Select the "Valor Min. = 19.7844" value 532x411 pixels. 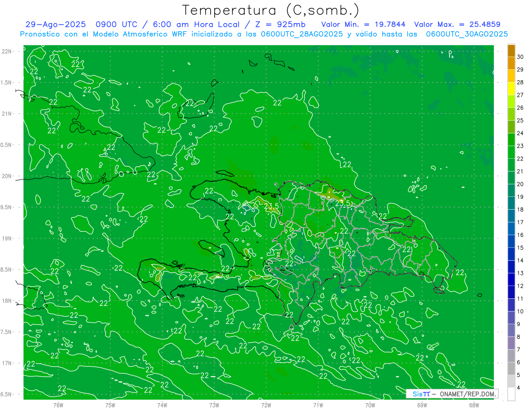(363, 25)
